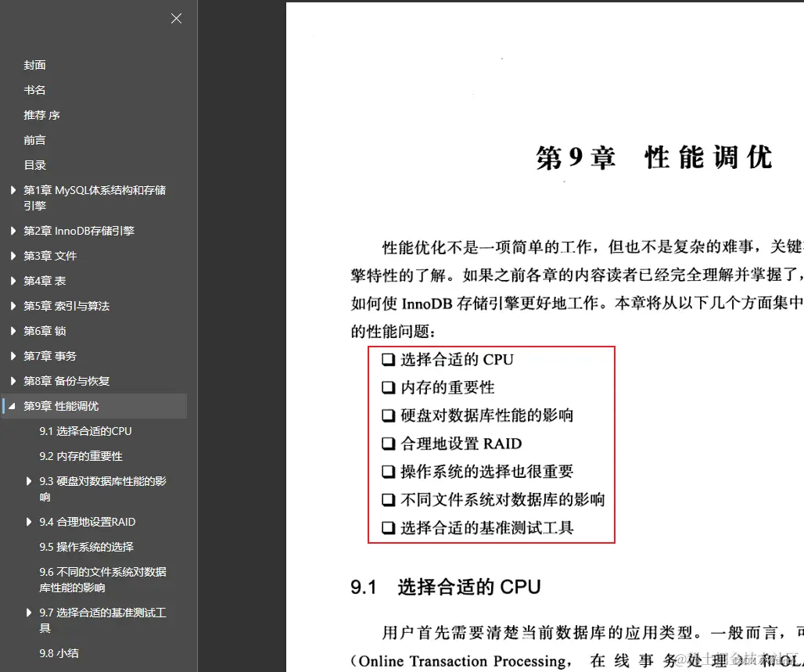The height and width of the screenshot is (672, 804).
Task: Expand 第7章 事务 chapter
Action: [x=13, y=356]
